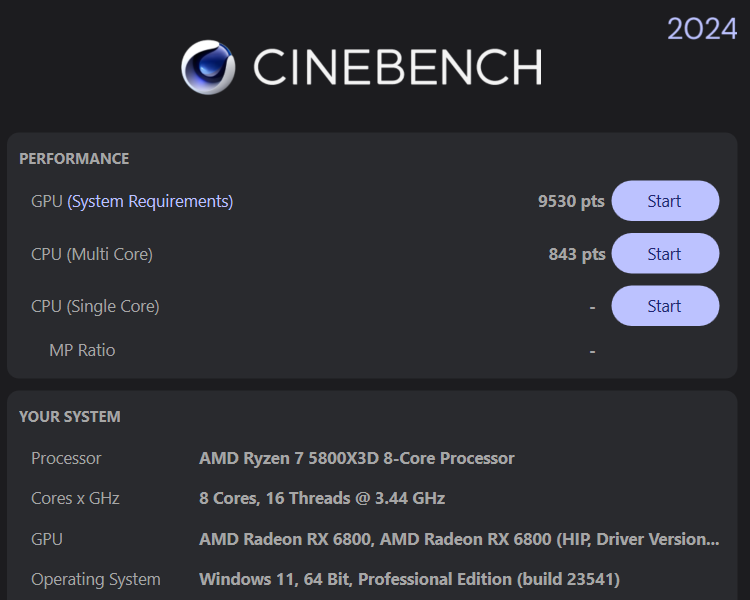Viewport: 750px width, 600px height.
Task: Click the 8 Cores, 16 Threads value
Action: pos(322,498)
